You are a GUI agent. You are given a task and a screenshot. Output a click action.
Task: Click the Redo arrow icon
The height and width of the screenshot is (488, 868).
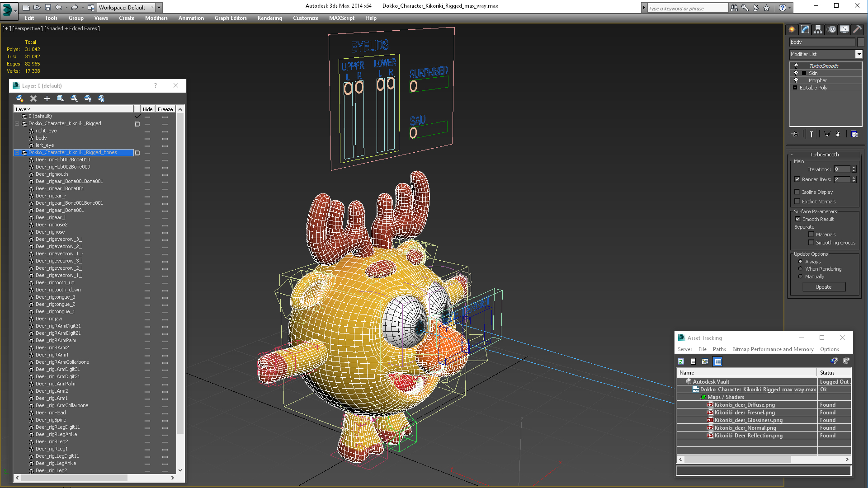point(75,7)
